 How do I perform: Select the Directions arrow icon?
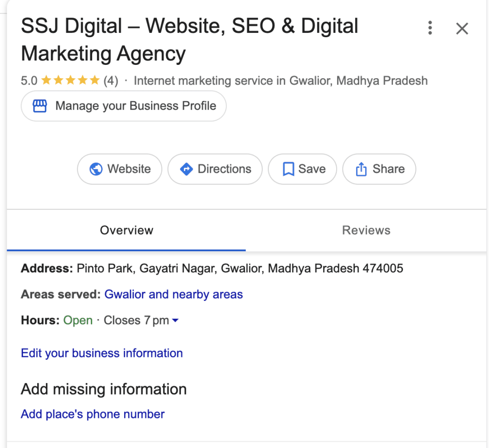[x=186, y=169]
